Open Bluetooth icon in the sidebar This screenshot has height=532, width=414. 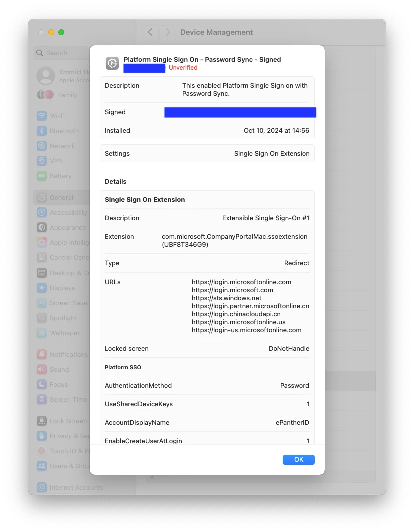coord(42,131)
